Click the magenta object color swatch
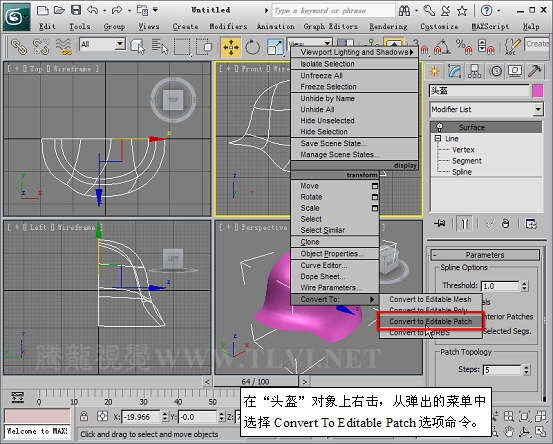This screenshot has width=553, height=444. point(537,91)
